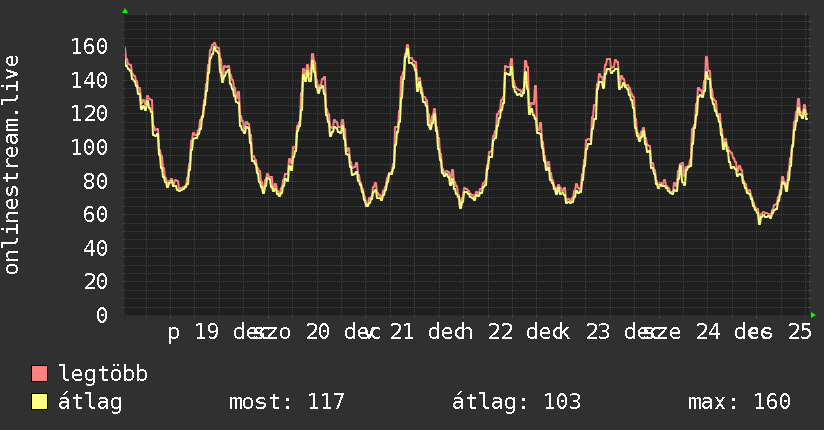
Task: Click the 24 date label on x-axis
Action: click(x=708, y=332)
